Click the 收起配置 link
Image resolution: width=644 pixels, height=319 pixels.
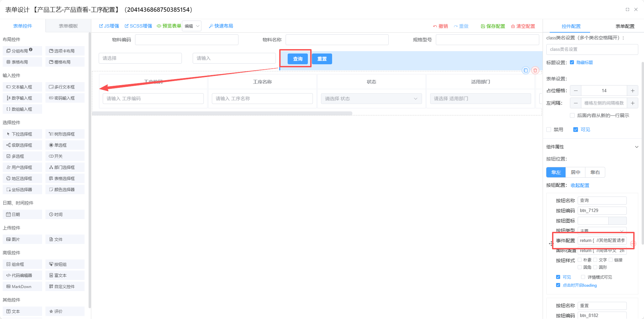coord(580,185)
